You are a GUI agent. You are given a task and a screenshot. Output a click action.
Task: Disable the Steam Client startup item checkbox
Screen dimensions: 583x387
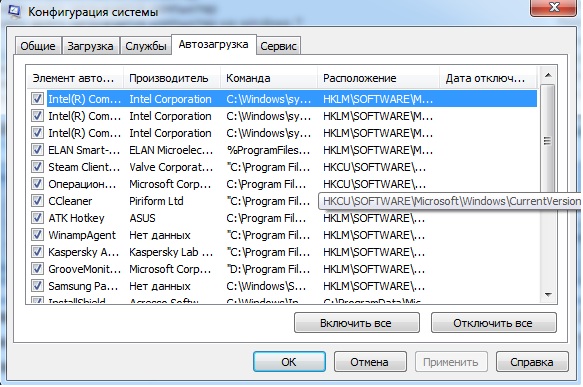pos(37,167)
